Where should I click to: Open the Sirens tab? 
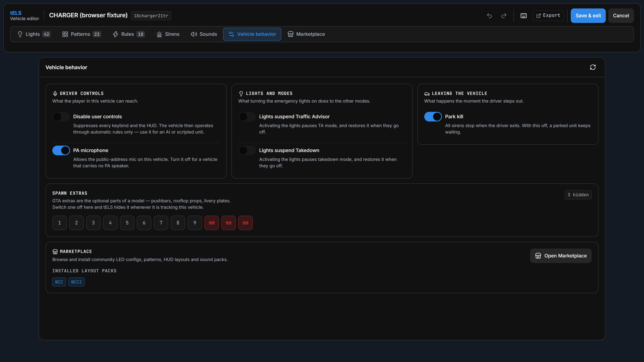point(168,34)
